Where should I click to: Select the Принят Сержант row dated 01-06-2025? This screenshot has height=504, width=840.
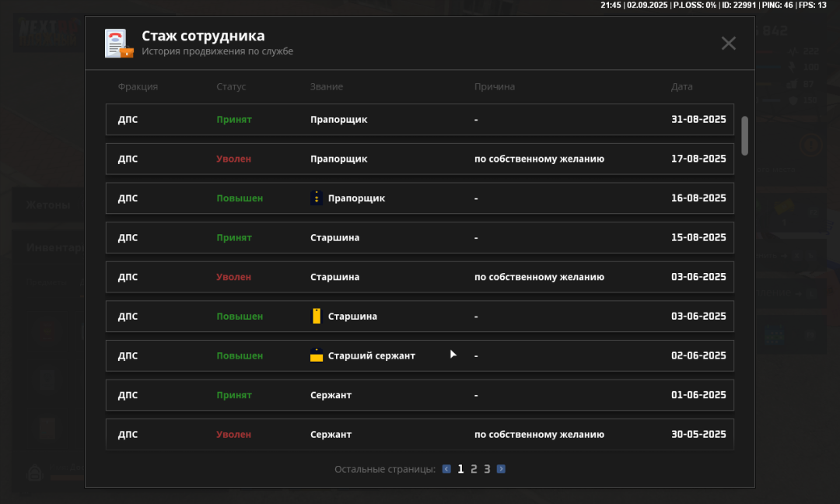[x=419, y=395]
